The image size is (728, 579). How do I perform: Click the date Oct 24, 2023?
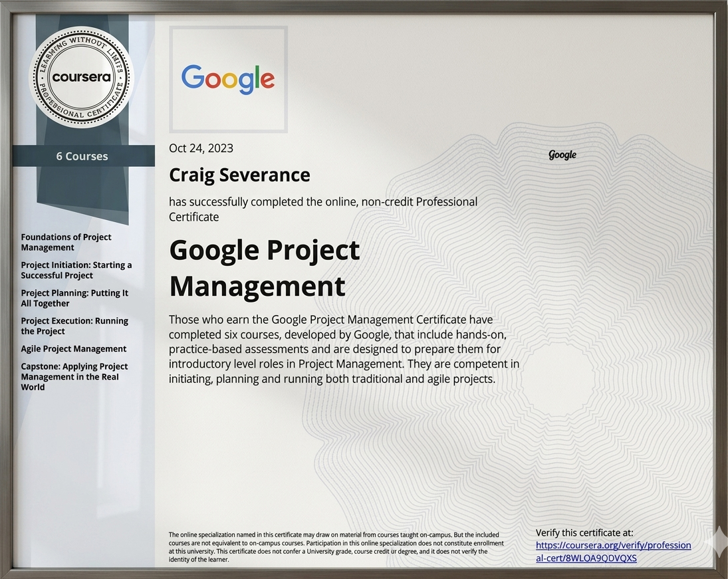(x=201, y=148)
